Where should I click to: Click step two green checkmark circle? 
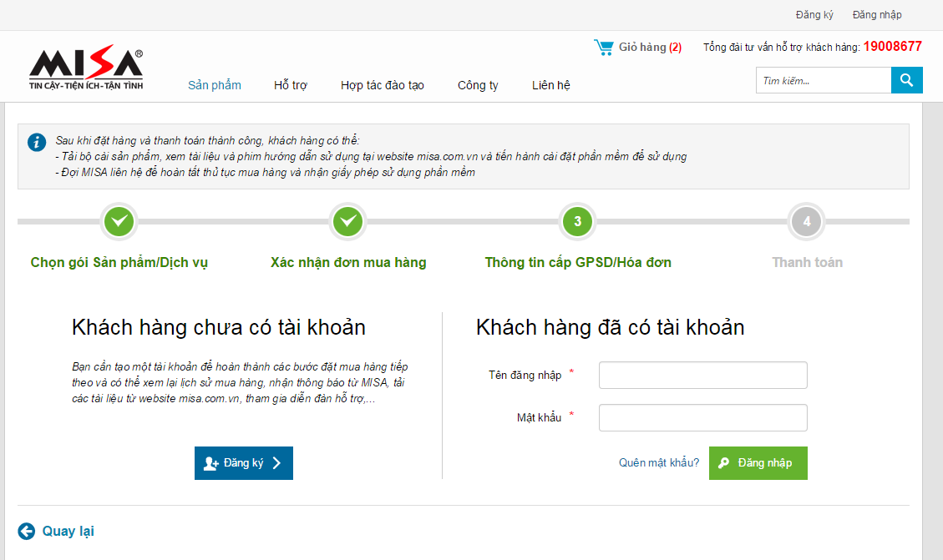pyautogui.click(x=348, y=222)
